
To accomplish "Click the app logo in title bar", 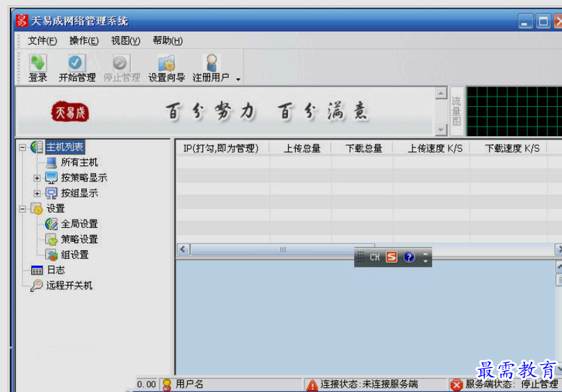I will (22, 20).
